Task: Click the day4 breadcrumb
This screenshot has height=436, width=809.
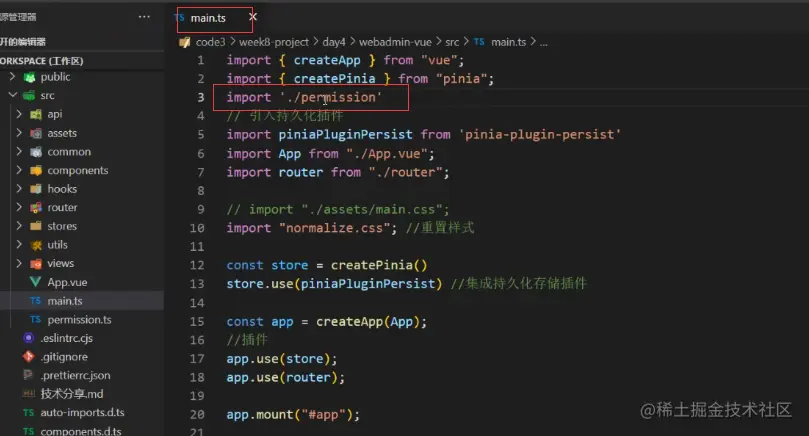Action: [334, 42]
